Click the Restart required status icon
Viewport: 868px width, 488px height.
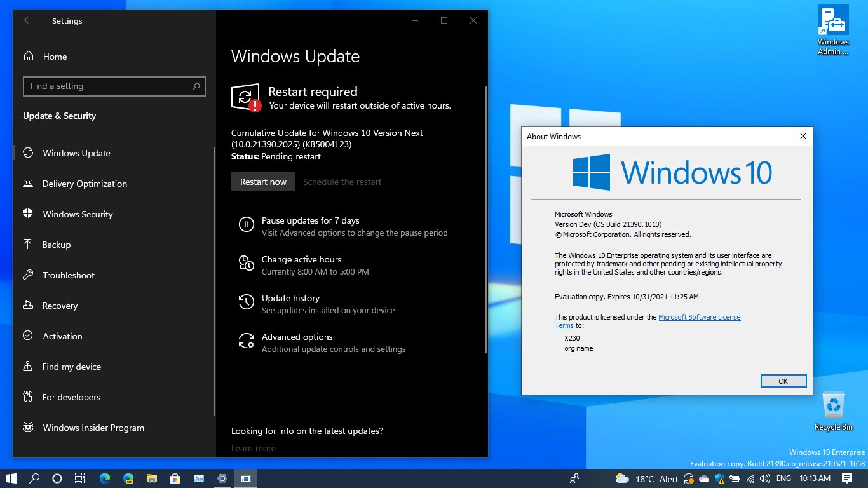click(x=246, y=97)
